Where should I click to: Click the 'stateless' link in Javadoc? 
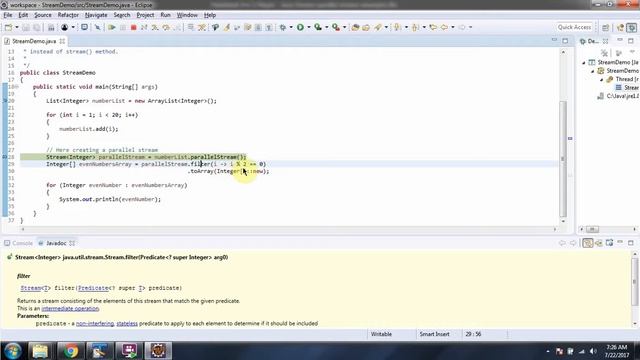127,324
